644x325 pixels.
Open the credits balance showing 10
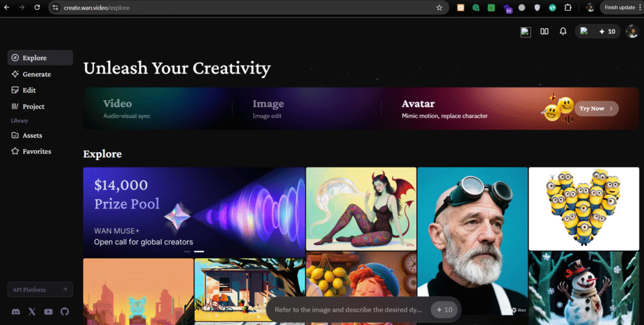point(606,31)
